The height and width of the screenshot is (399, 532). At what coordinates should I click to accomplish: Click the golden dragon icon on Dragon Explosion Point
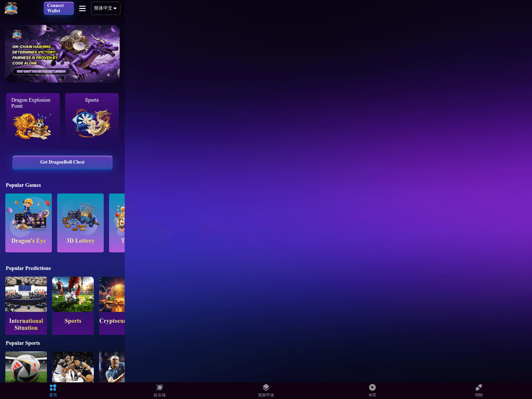click(32, 126)
